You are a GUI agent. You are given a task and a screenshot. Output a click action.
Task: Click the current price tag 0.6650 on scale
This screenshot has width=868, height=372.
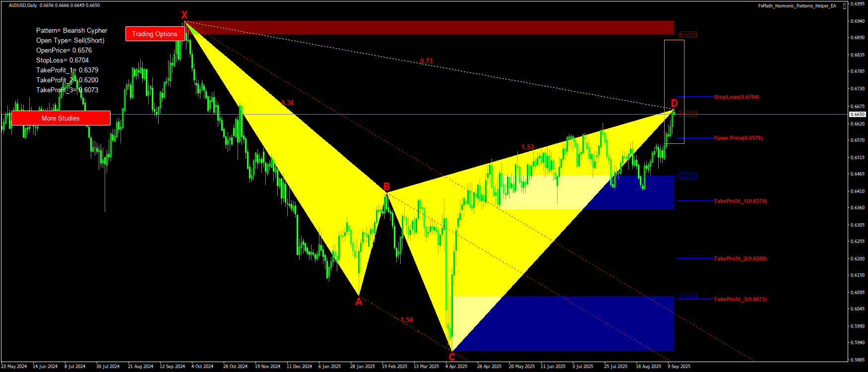tap(858, 115)
